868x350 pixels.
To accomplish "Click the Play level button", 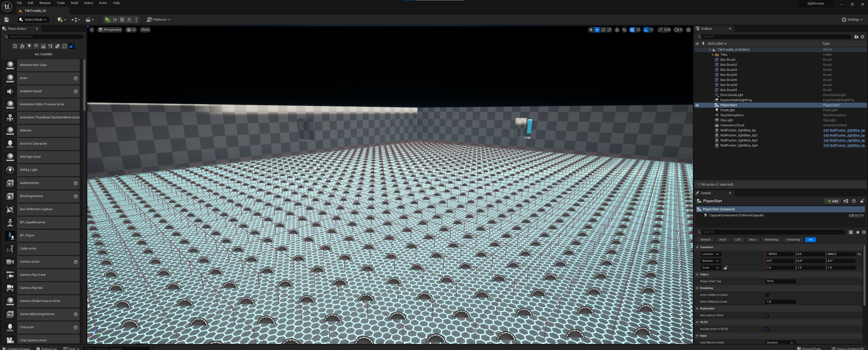I will point(107,19).
